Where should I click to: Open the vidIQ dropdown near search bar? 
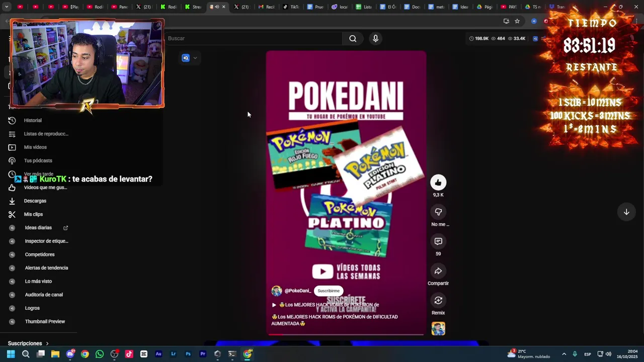(x=190, y=58)
